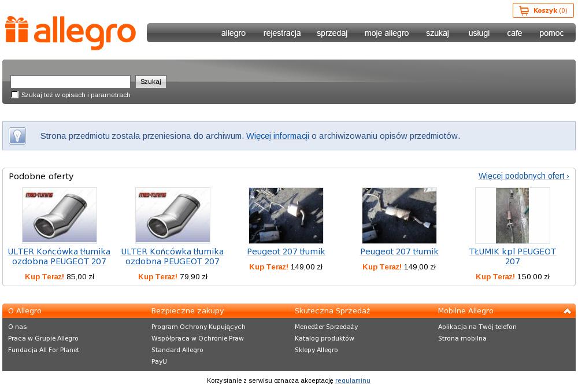The width and height of the screenshot is (578, 392).
Task: Collapse footer with the white arrow icon
Action: [x=567, y=311]
